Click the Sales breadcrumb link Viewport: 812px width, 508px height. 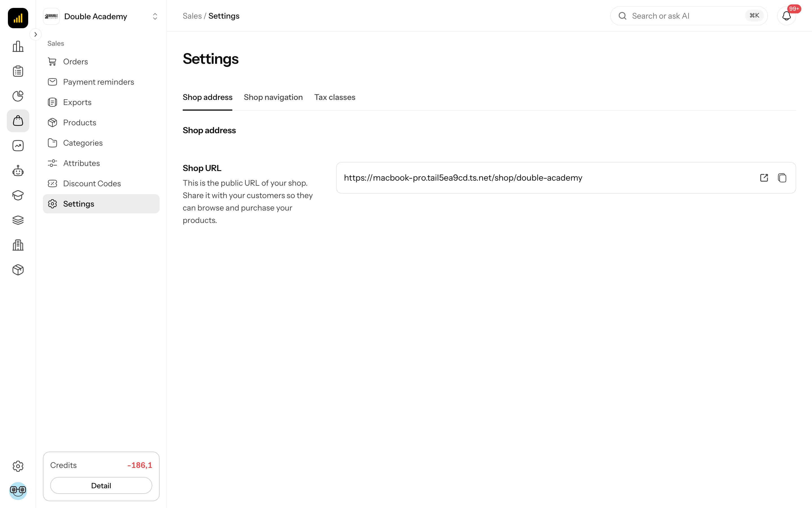click(192, 16)
